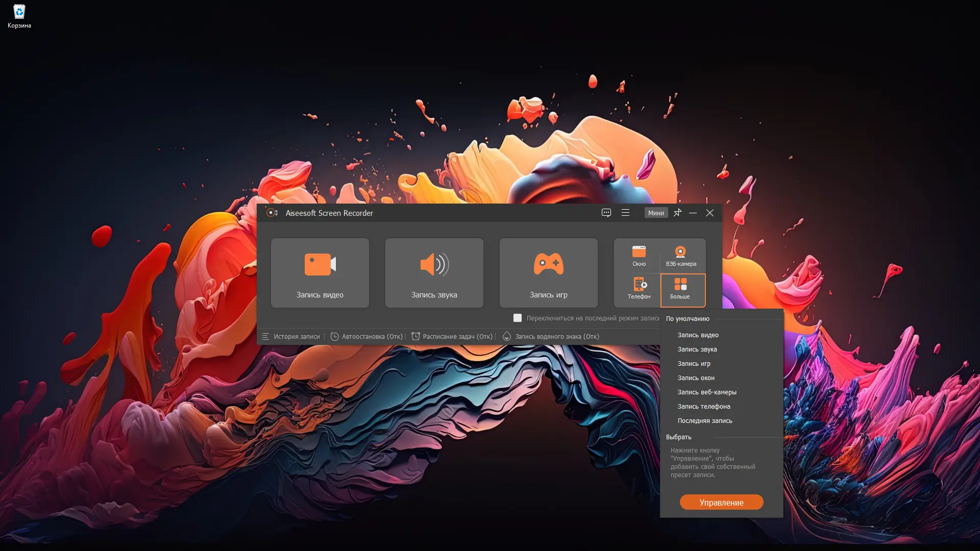Choose 'Запись веб-камеры' from the presets list
This screenshot has height=551, width=980.
[706, 392]
